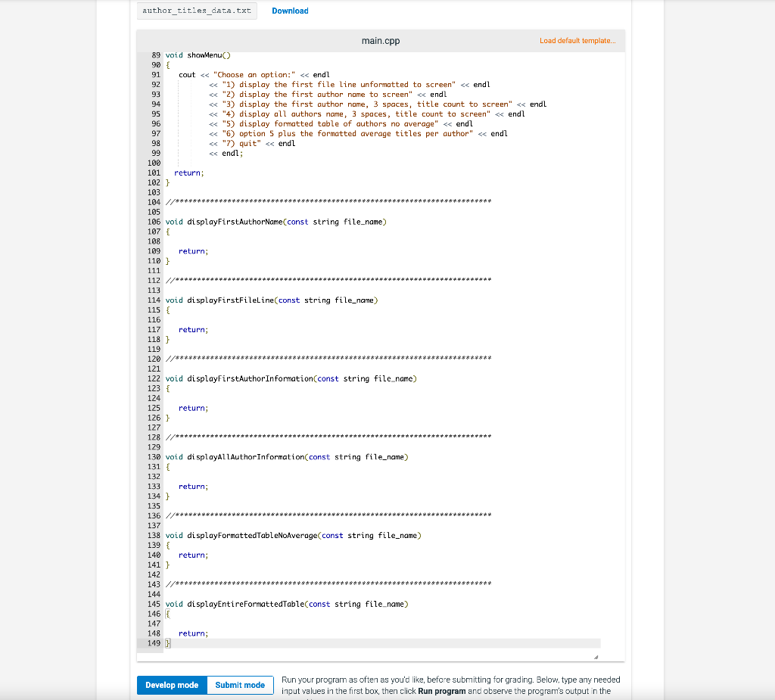Click the return statement on line 101
This screenshot has width=775, height=700.
pyautogui.click(x=187, y=173)
